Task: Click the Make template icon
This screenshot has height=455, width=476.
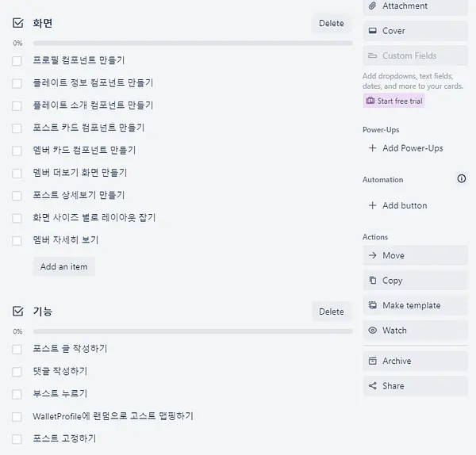Action: [x=373, y=305]
